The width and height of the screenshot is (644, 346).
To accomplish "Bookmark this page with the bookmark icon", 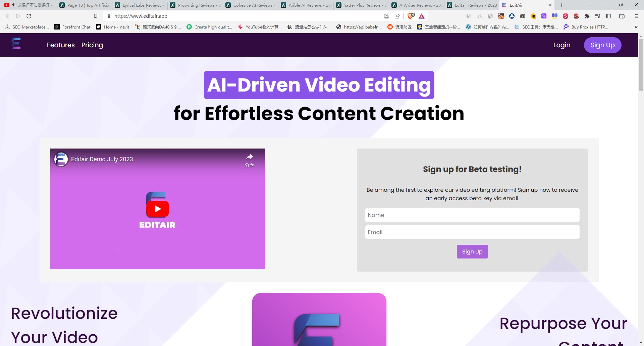I will pos(96,16).
